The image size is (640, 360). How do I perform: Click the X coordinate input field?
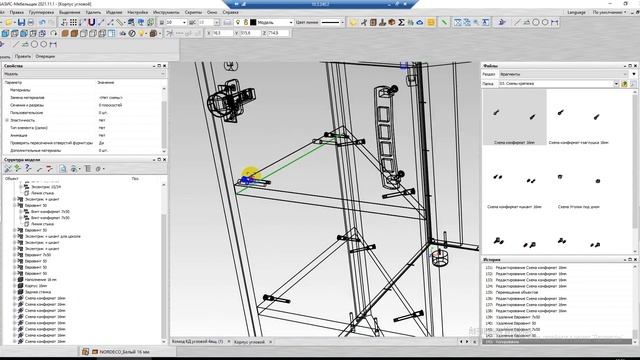[x=222, y=33]
